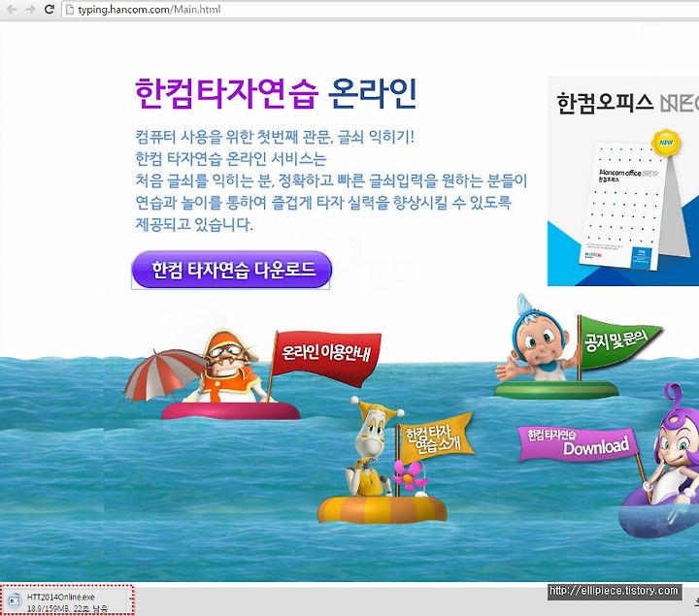Click the NEW badge on office box
The height and width of the screenshot is (616, 699).
pos(666,143)
